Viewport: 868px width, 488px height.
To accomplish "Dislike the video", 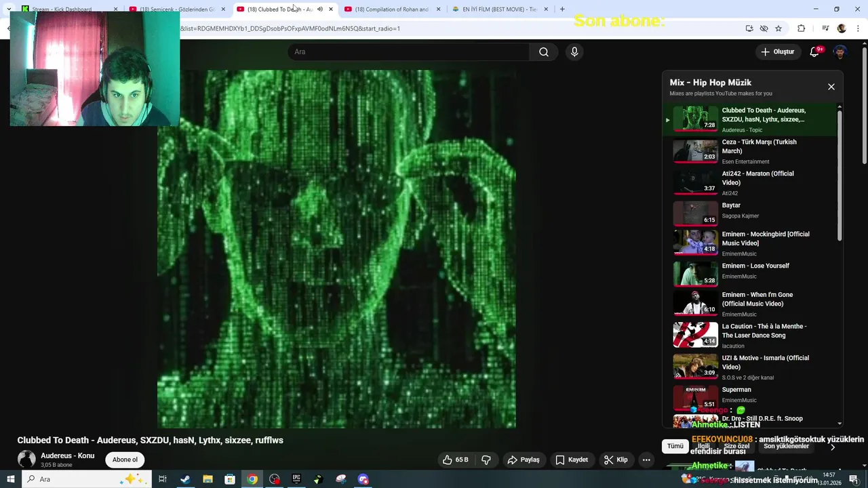I will coord(486,460).
